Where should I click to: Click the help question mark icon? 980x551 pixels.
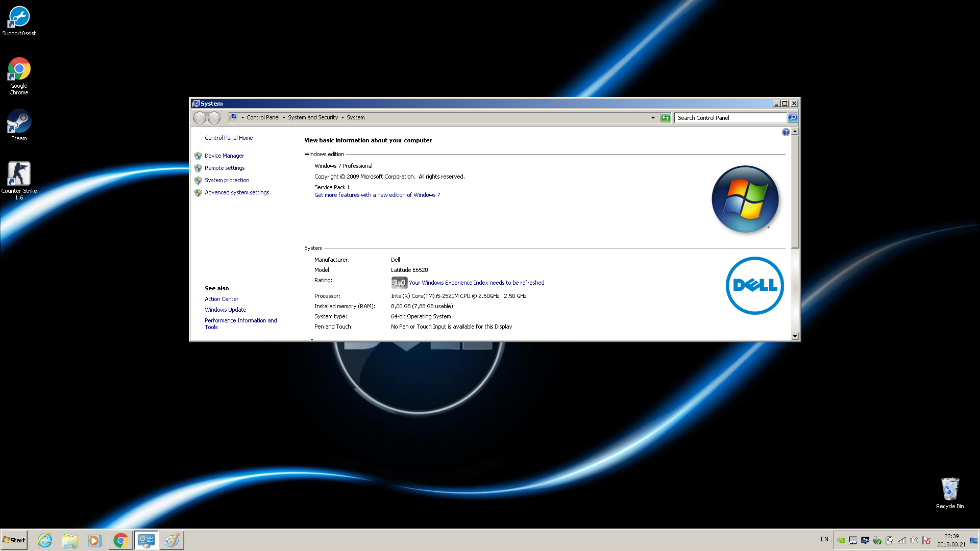click(x=786, y=132)
